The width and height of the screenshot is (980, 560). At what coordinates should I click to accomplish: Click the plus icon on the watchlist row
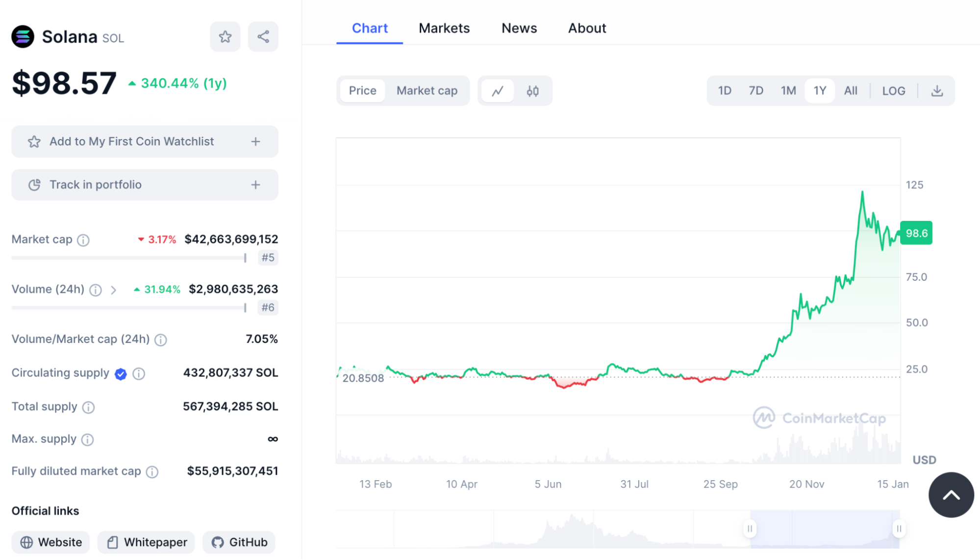[x=255, y=142]
